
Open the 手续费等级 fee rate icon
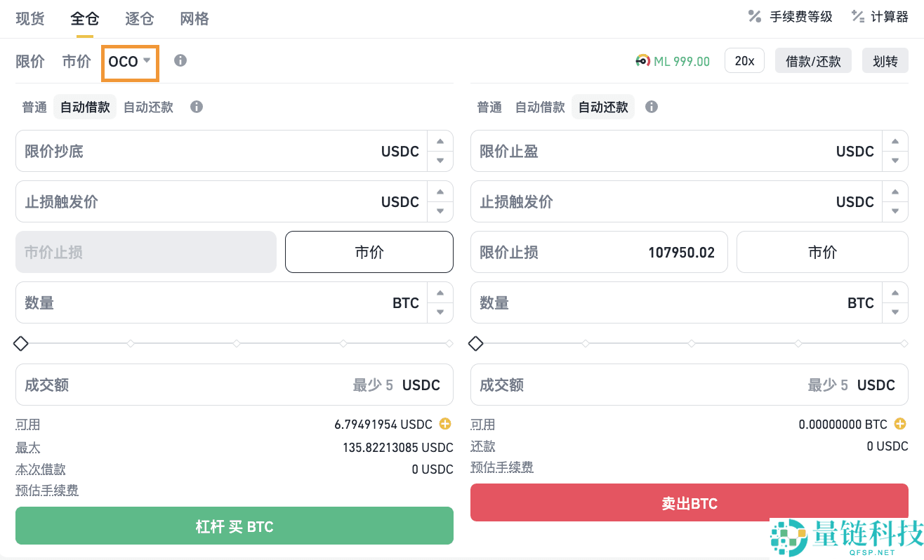789,16
